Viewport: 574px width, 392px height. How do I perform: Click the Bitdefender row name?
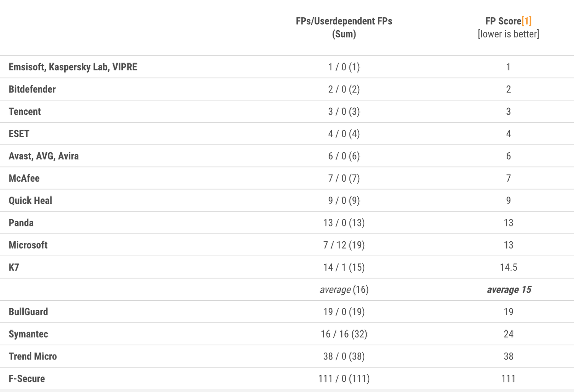(x=32, y=89)
